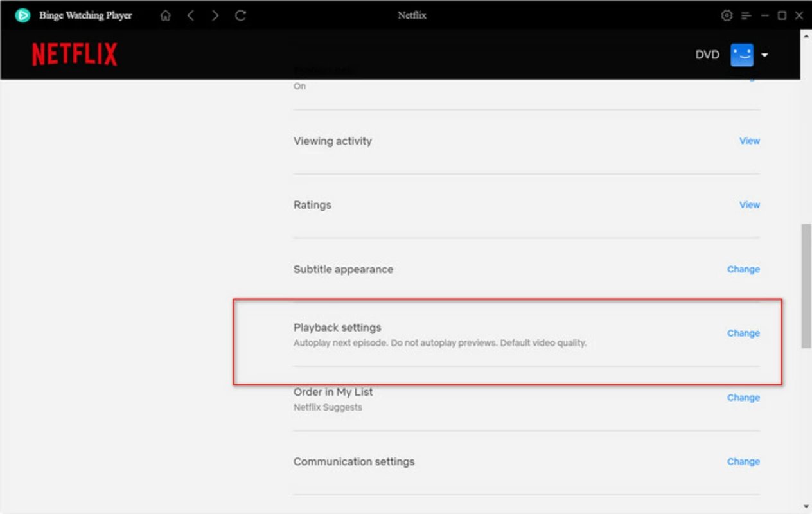Screen dimensions: 812x514
Task: Click the red Netflix logo
Action: coord(75,55)
